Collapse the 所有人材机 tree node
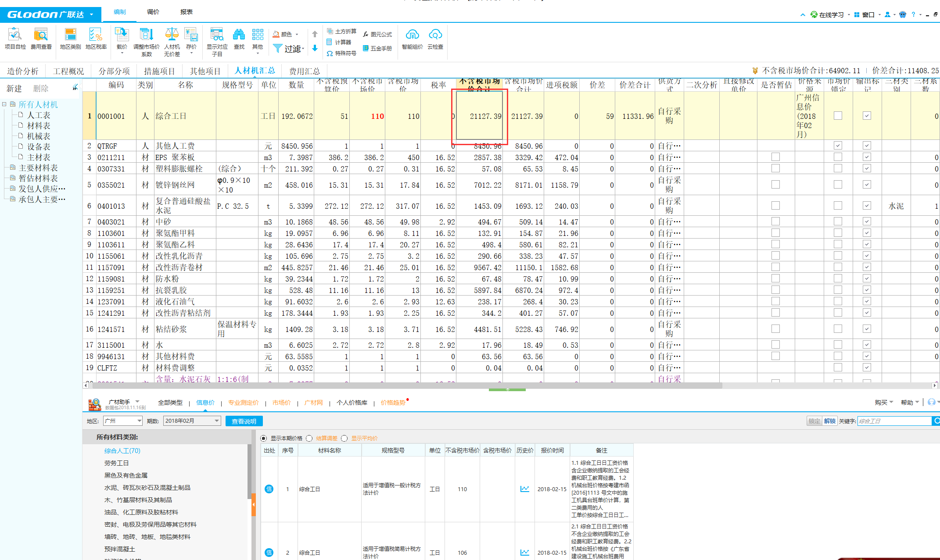 4,104
